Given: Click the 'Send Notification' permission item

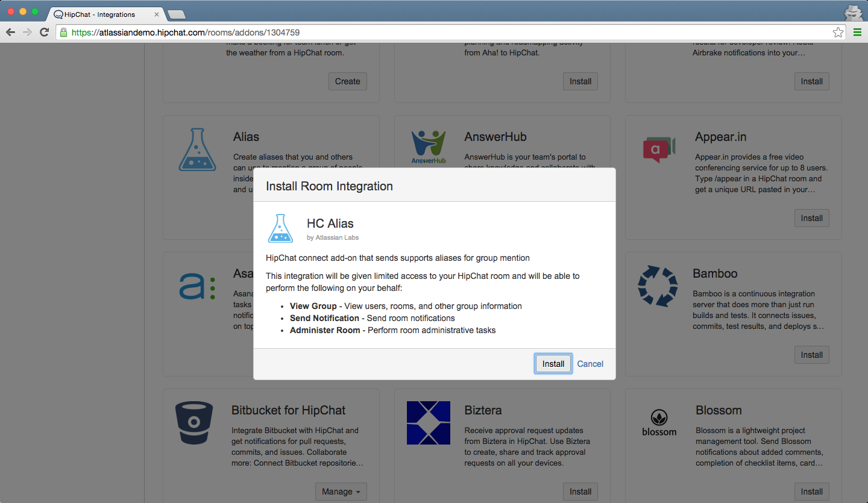Looking at the screenshot, I should [x=373, y=318].
